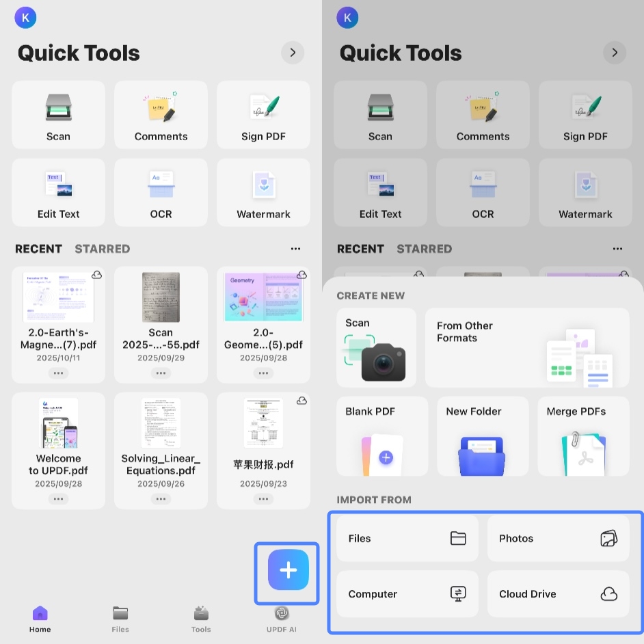
Task: Import from Cloud Drive
Action: (x=558, y=594)
